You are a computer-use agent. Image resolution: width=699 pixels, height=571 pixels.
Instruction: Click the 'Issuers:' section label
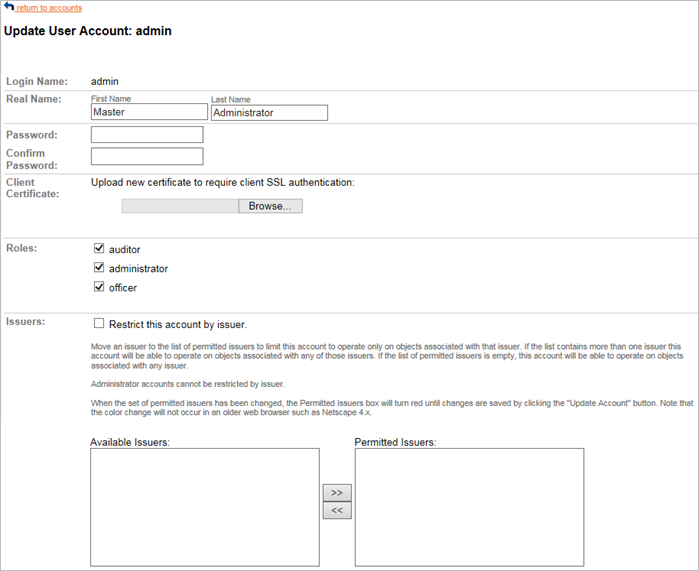25,323
